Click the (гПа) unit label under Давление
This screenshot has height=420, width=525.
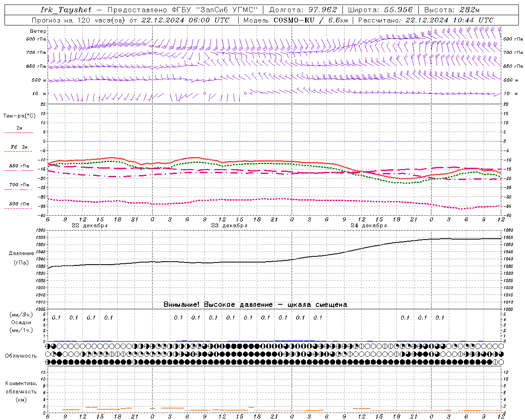(21, 263)
